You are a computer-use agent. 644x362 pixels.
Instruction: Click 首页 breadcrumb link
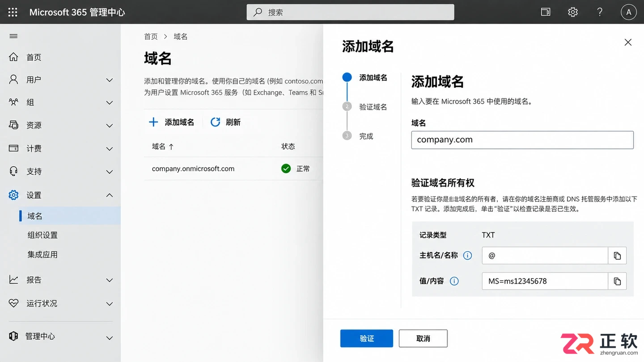click(151, 37)
